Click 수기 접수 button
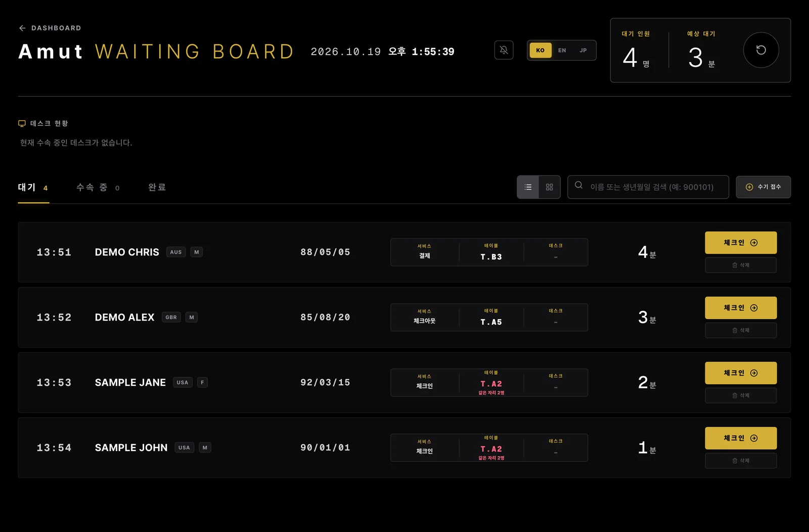Viewport: 809px width, 532px height. pos(763,187)
